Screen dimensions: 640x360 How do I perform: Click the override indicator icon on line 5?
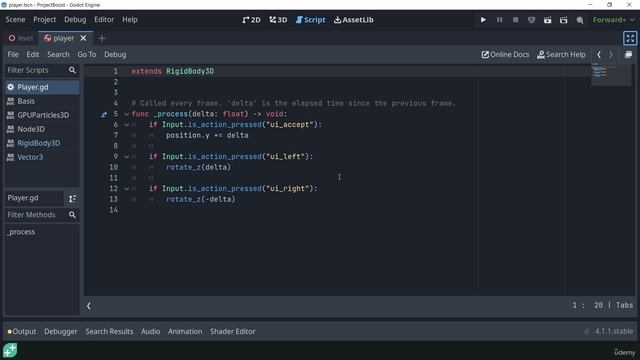[x=104, y=114]
